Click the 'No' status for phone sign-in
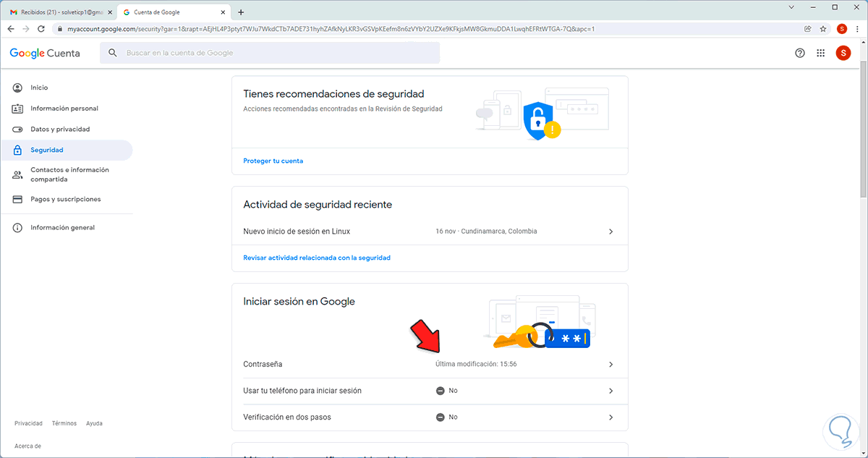This screenshot has width=868, height=458. (447, 391)
